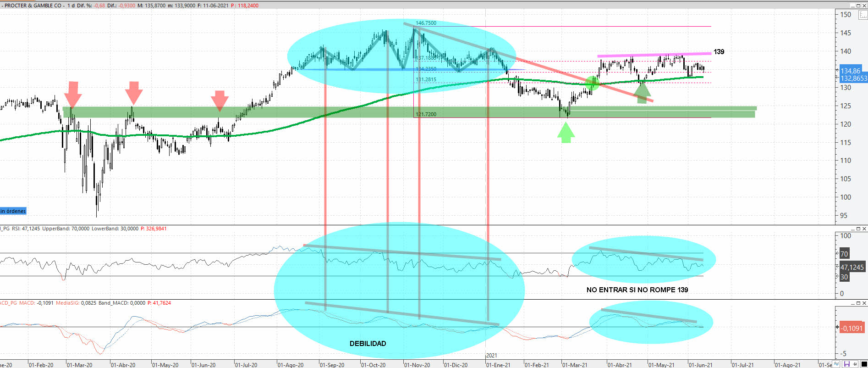Minimize the RSI indicator panel
This screenshot has width=868, height=368.
(852, 229)
